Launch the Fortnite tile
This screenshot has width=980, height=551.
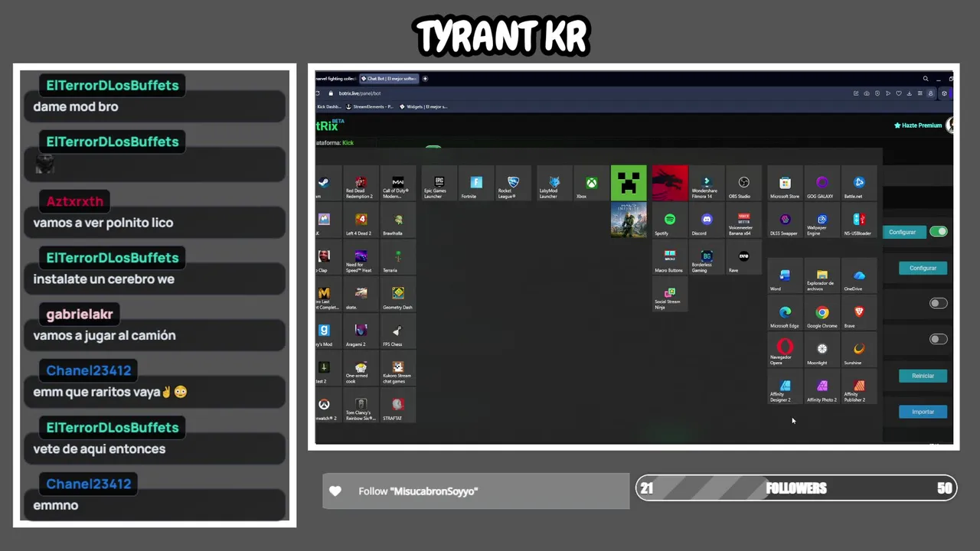[x=476, y=184]
